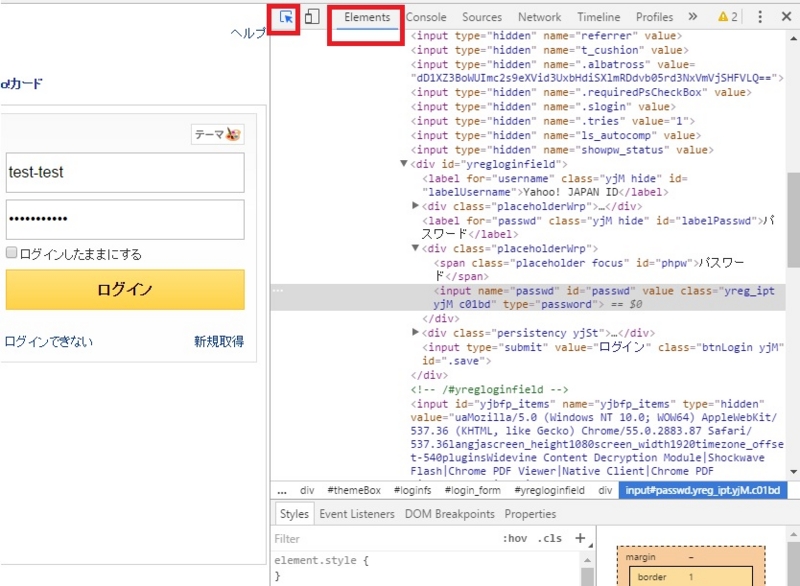Click the breadcrumb ellipsis at the start
This screenshot has height=586, width=800.
282,491
